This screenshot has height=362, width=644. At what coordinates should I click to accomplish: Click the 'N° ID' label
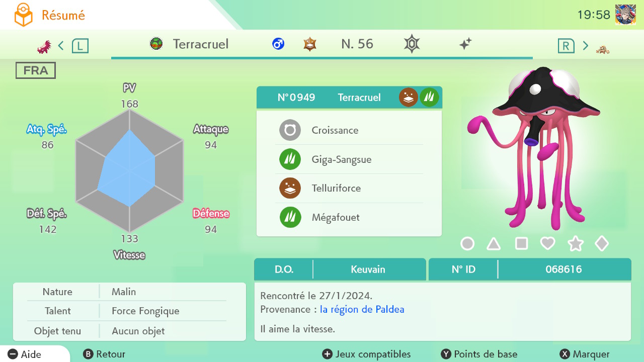coord(463,269)
